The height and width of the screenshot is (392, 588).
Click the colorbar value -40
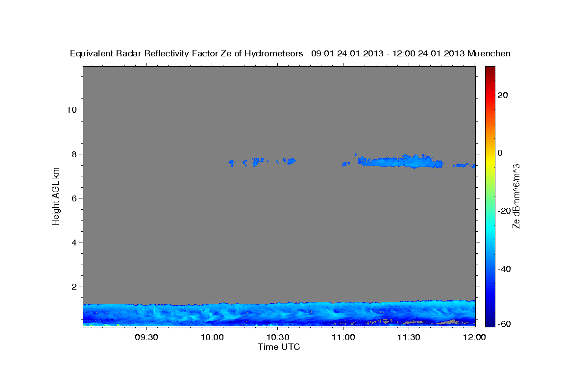tap(504, 269)
